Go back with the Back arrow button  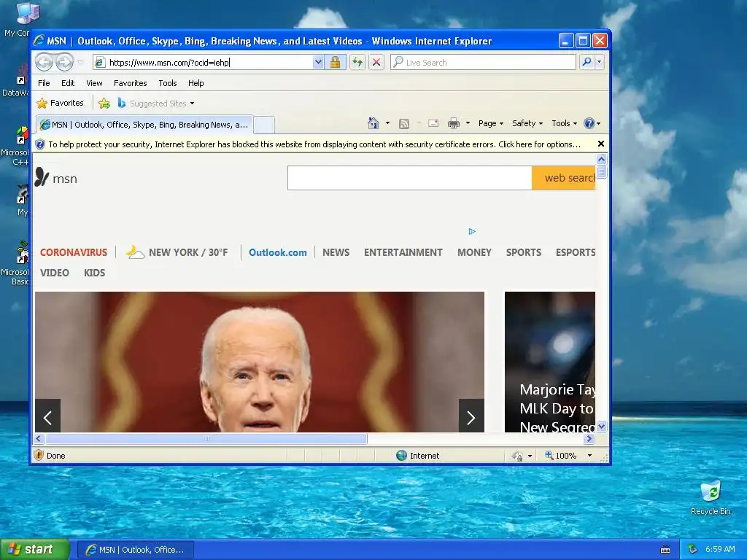(x=44, y=62)
